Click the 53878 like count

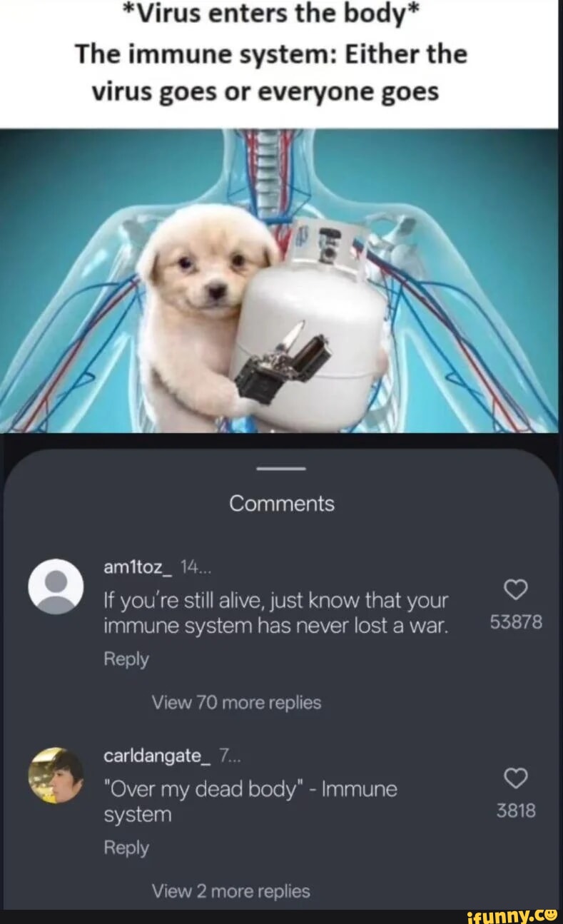(x=517, y=622)
